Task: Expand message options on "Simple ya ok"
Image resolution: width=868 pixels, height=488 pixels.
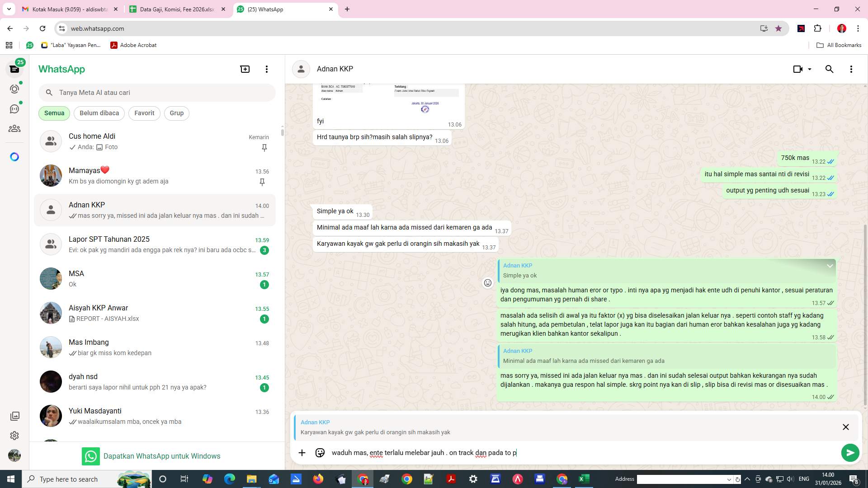Action: pyautogui.click(x=830, y=266)
